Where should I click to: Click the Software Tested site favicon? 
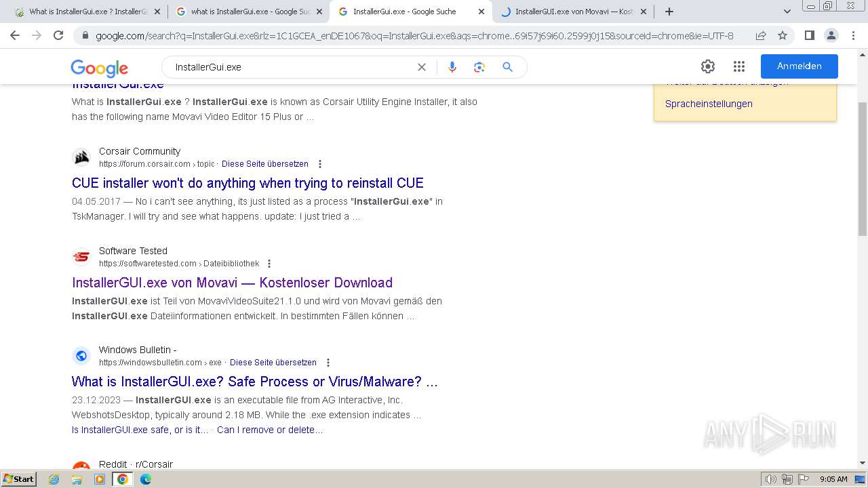click(81, 257)
